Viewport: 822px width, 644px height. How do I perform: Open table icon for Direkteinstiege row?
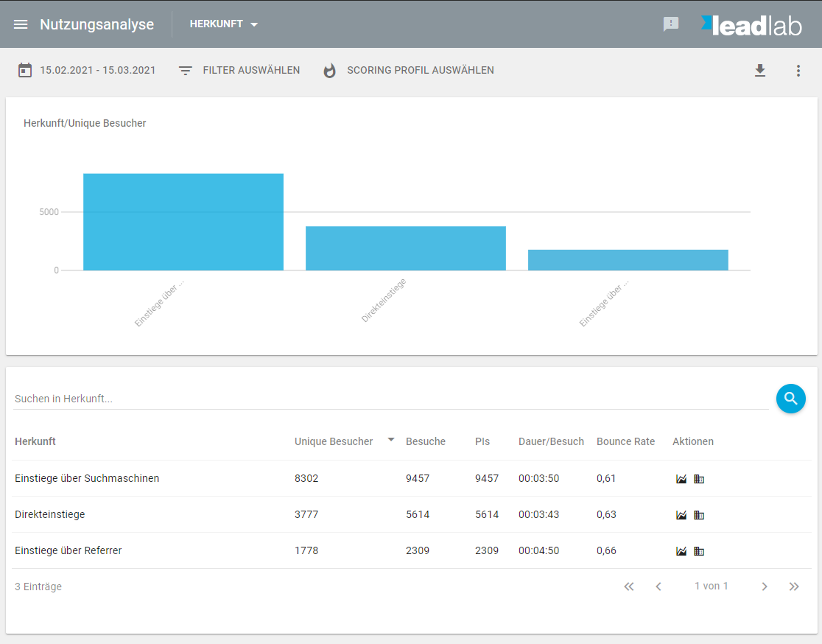(699, 515)
